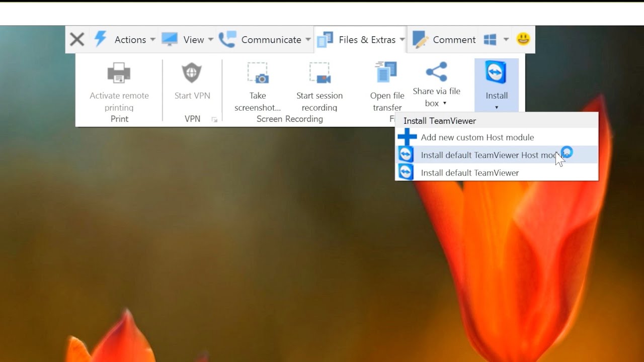This screenshot has height=362, width=644.
Task: Click the Actions lightning bolt icon
Action: [x=101, y=39]
